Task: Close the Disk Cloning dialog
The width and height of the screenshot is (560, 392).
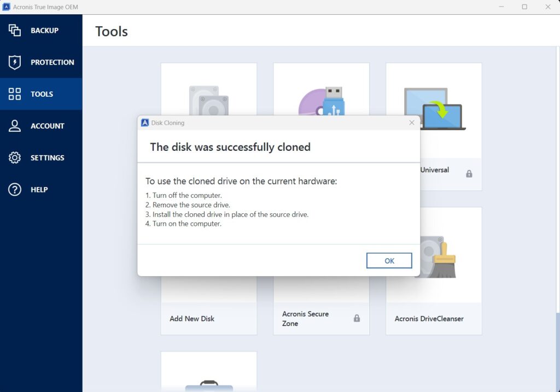Action: pyautogui.click(x=412, y=123)
